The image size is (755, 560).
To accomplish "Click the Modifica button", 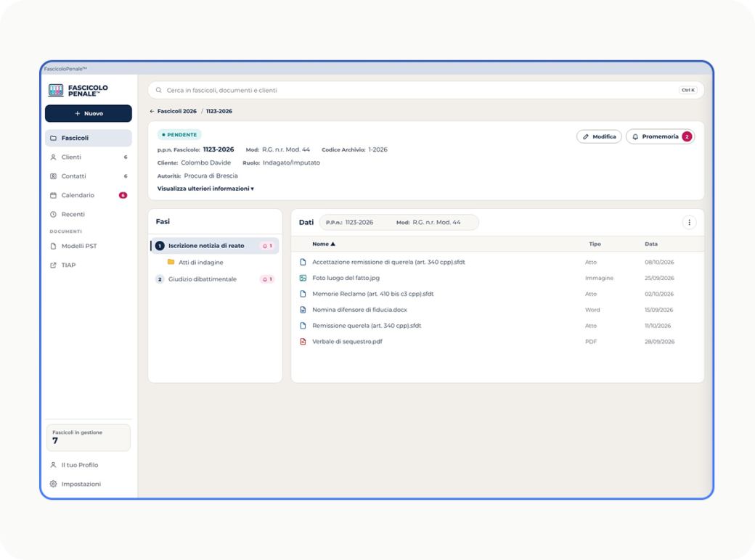I will 599,136.
